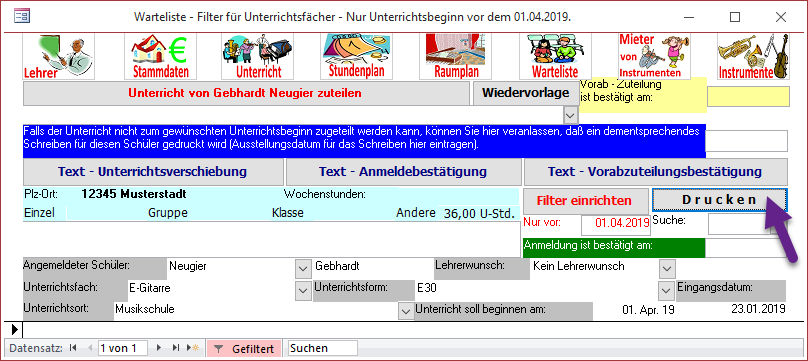Open the Stundenplan icon
The width and height of the screenshot is (808, 361).
[357, 56]
